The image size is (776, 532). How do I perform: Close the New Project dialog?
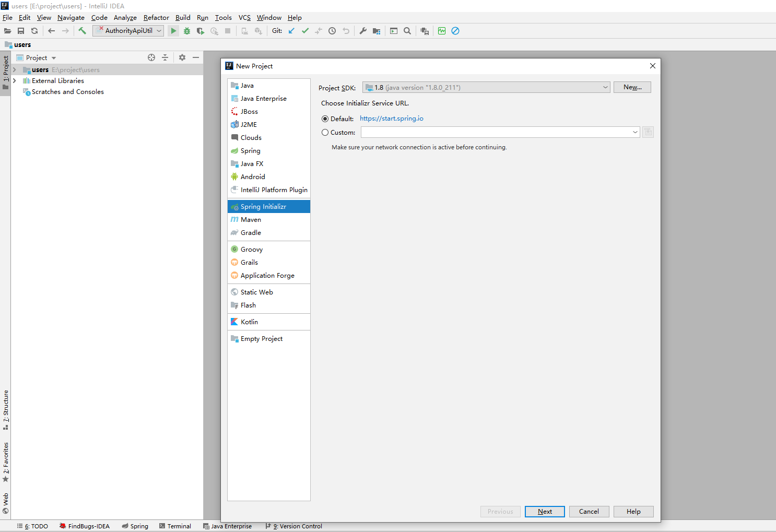click(652, 66)
